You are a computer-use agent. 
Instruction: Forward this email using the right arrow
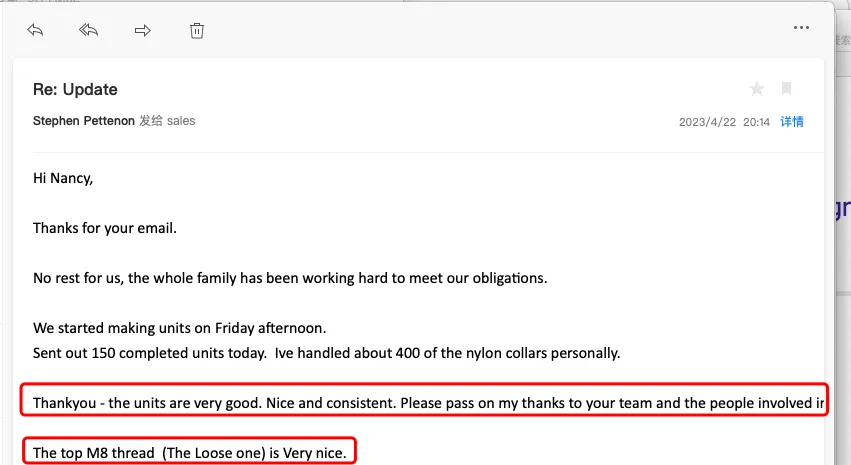coord(142,30)
